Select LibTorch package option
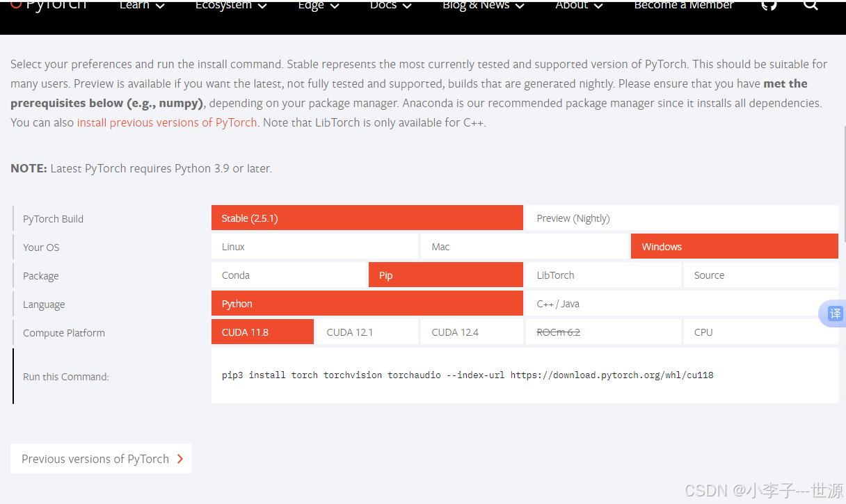The image size is (846, 504). [x=603, y=275]
